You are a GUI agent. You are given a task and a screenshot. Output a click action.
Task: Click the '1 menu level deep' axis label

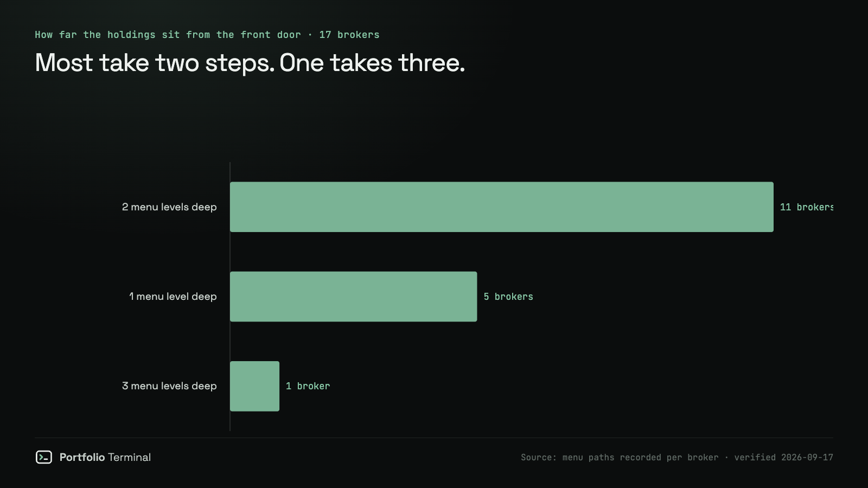click(x=173, y=297)
